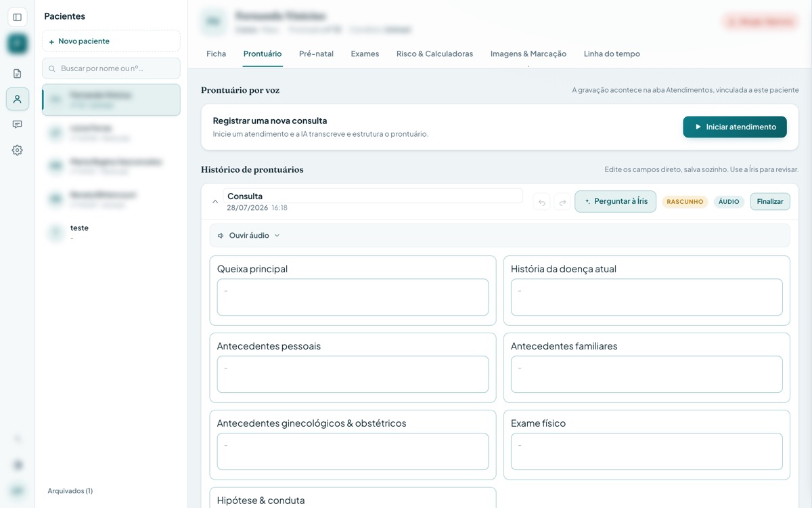Open the chat messages icon
Image resolution: width=812 pixels, height=508 pixels.
(x=18, y=125)
